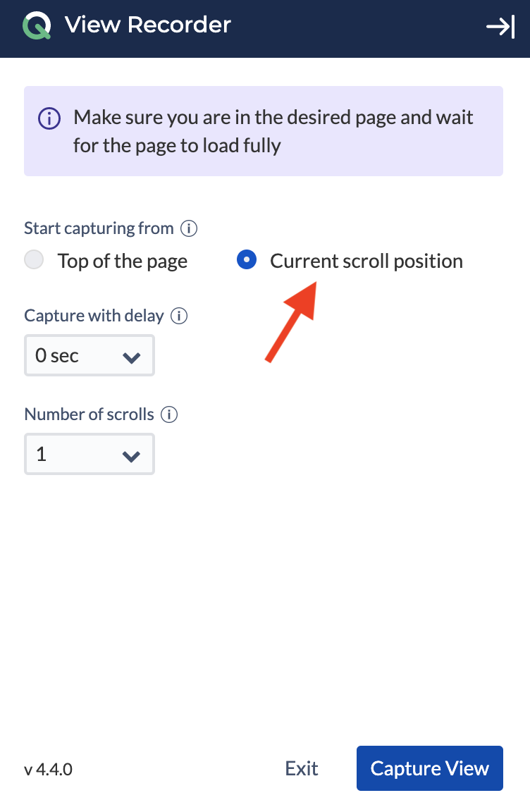
Task: Show info for Capture with delay
Action: click(179, 316)
